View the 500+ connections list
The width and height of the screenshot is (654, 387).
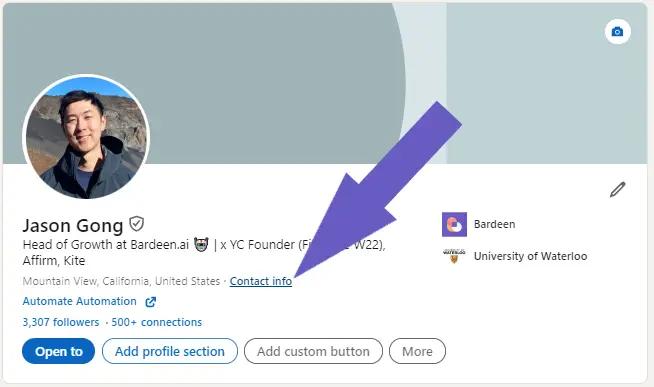(x=156, y=322)
